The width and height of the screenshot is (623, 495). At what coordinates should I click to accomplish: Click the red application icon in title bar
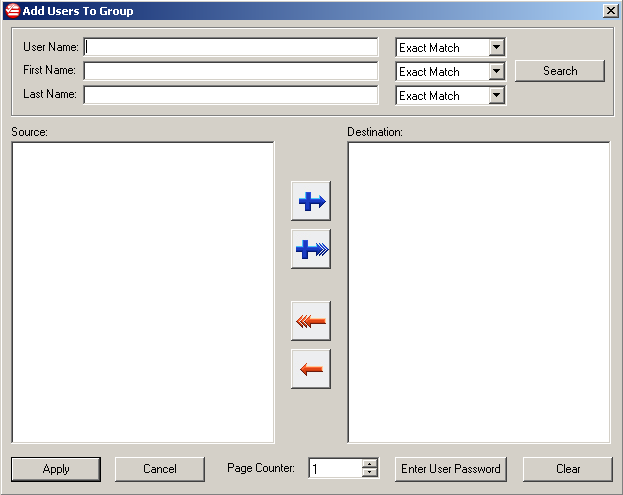coord(12,11)
